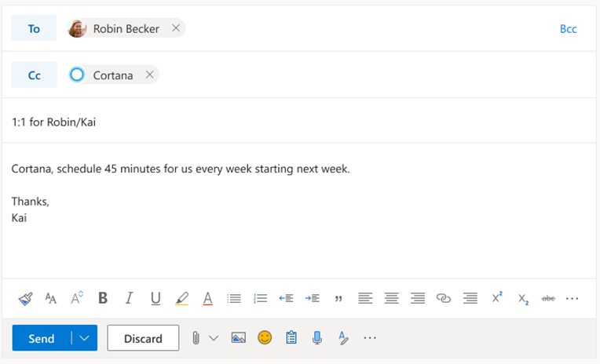Open the clipboard templates icon
This screenshot has height=364, width=600.
point(291,337)
